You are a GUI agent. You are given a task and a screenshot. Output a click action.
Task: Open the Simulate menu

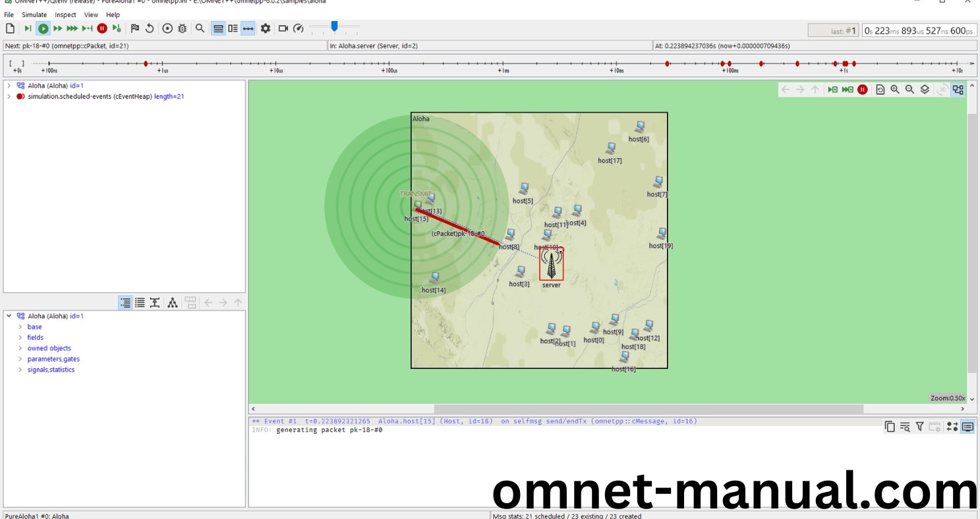click(34, 14)
